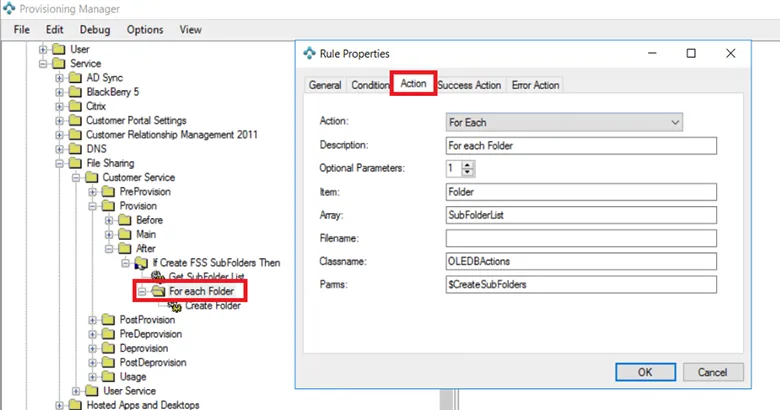This screenshot has height=410, width=780.
Task: Click the Citrix folder icon
Action: 77,106
